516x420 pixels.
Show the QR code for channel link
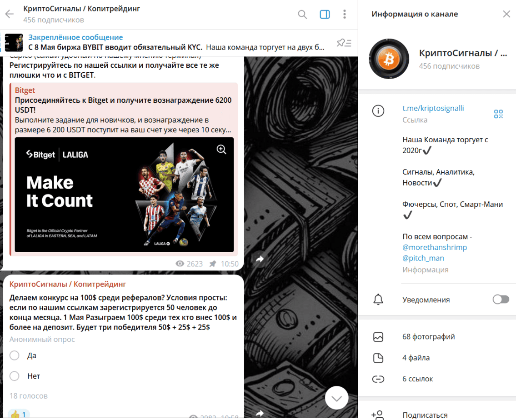tap(498, 114)
